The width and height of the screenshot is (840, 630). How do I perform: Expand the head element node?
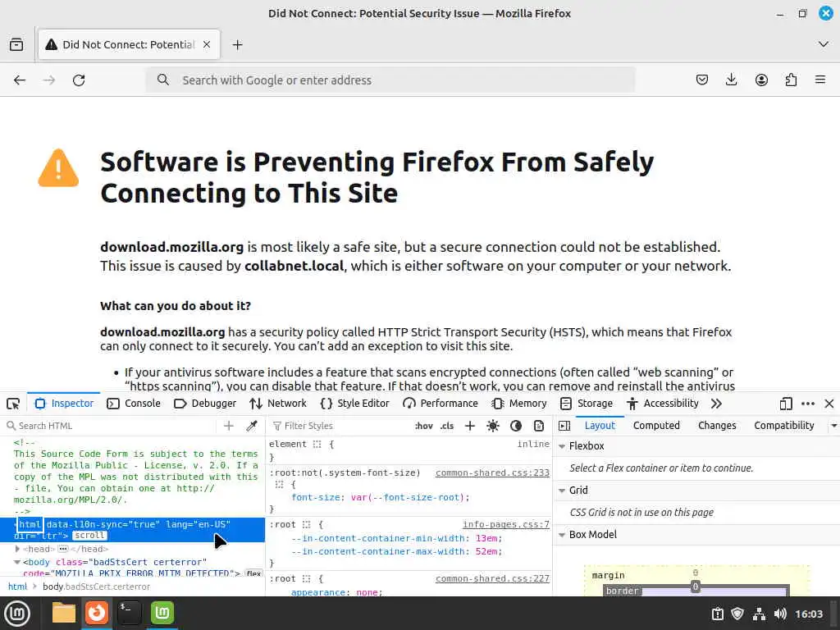tap(17, 549)
